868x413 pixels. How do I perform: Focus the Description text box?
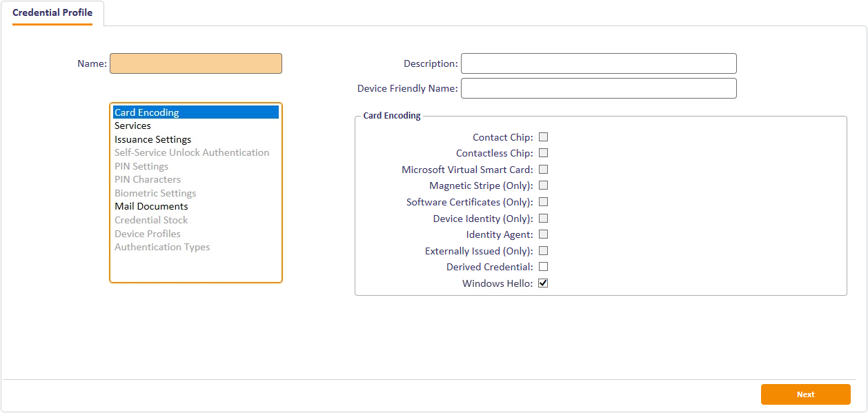(598, 63)
